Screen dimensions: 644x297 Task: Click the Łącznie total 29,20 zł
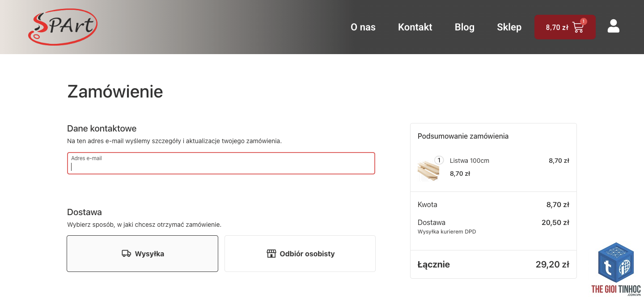click(552, 264)
